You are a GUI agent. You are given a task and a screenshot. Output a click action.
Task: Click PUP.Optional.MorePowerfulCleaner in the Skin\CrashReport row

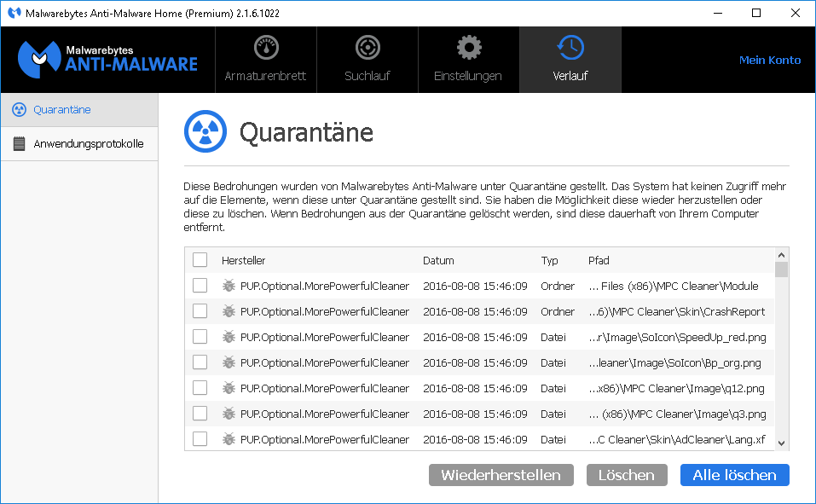coord(325,311)
